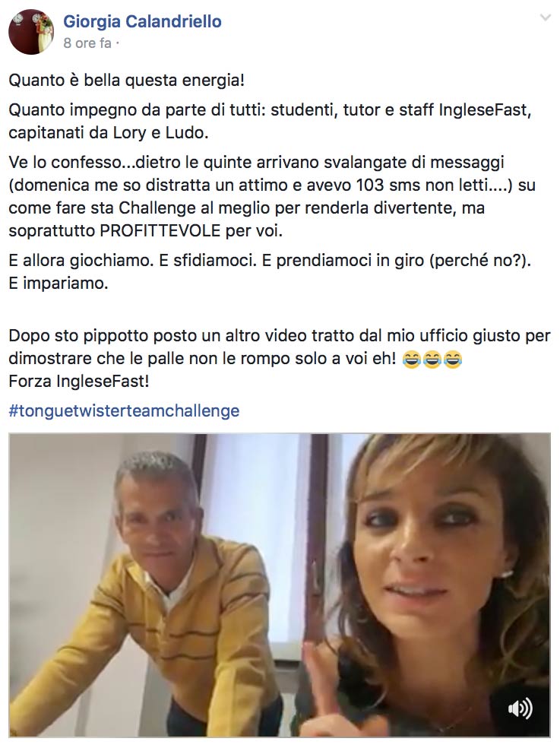Screen dimensions: 560x748
Task: Open the "8 ore fa" timestamp permalink
Action: (x=87, y=43)
